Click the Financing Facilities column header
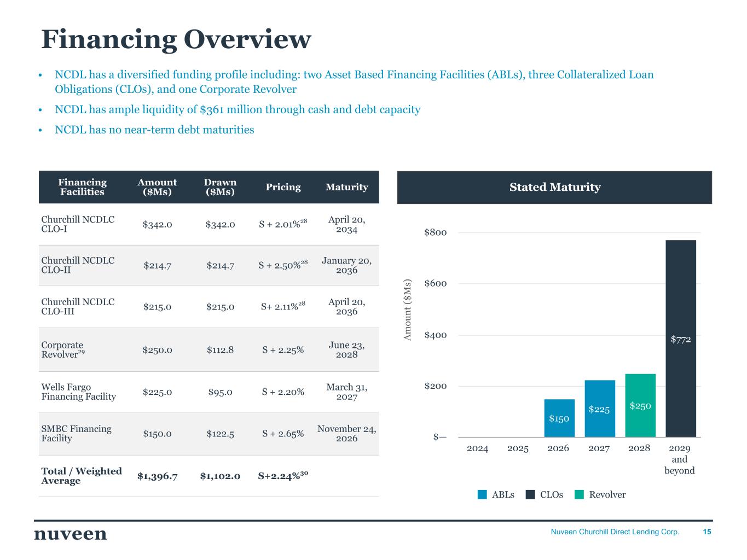Screen dimensions: 747x560 tap(82, 187)
